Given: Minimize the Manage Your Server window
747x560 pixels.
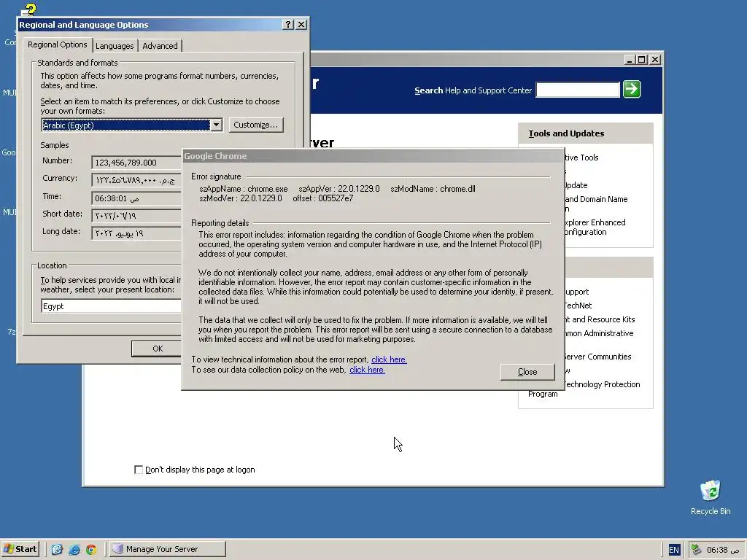Looking at the screenshot, I should coord(630,60).
